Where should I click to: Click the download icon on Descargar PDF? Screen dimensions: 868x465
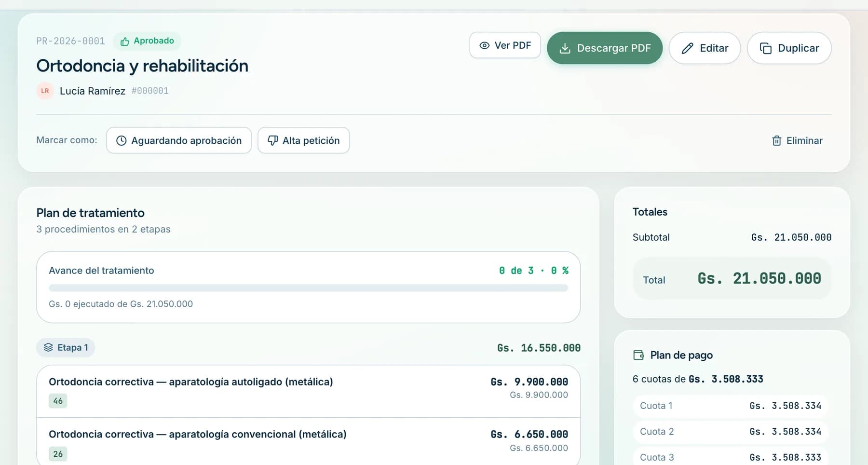[x=565, y=48]
